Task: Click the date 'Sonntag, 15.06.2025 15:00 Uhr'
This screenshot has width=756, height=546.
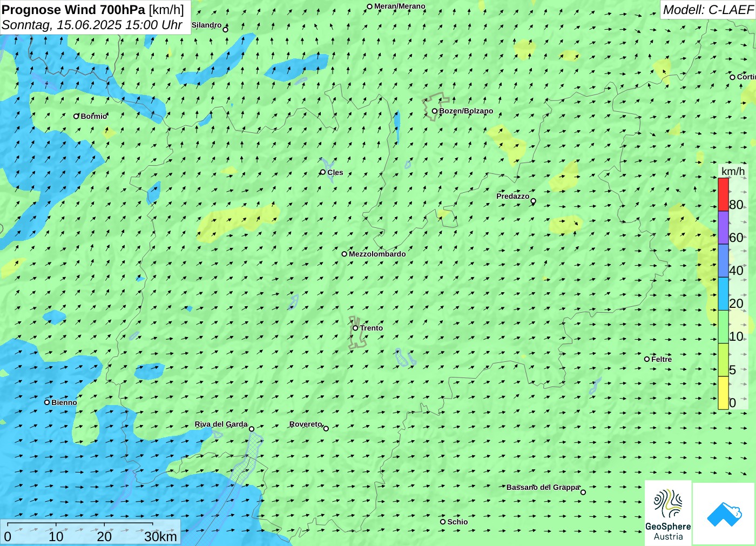Action: click(92, 25)
